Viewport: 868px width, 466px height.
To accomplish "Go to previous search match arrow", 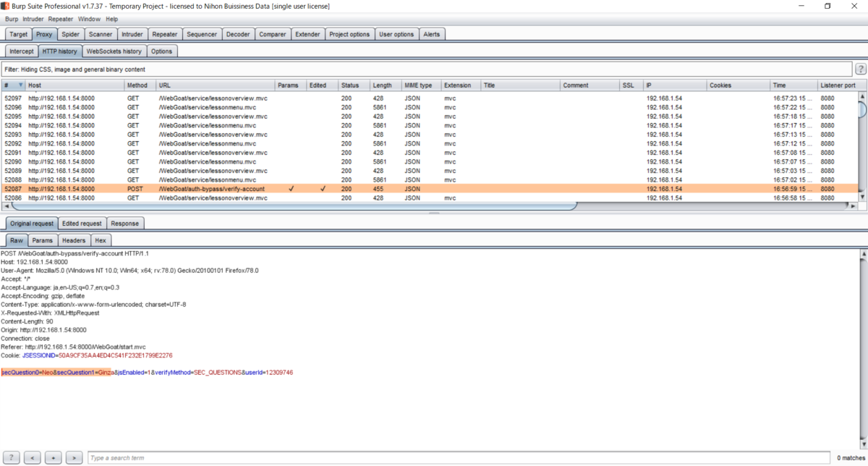I will pos(32,458).
